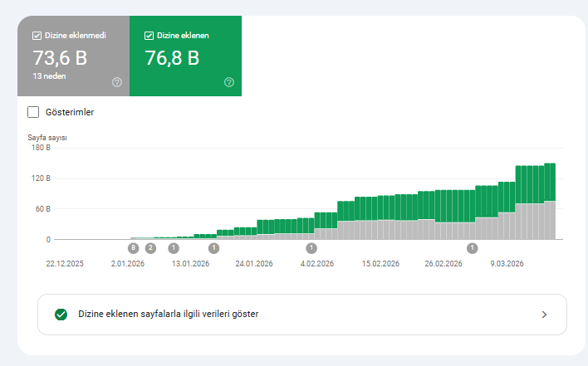Click the Sayfa sayısı axis title
The height and width of the screenshot is (366, 588).
point(47,138)
